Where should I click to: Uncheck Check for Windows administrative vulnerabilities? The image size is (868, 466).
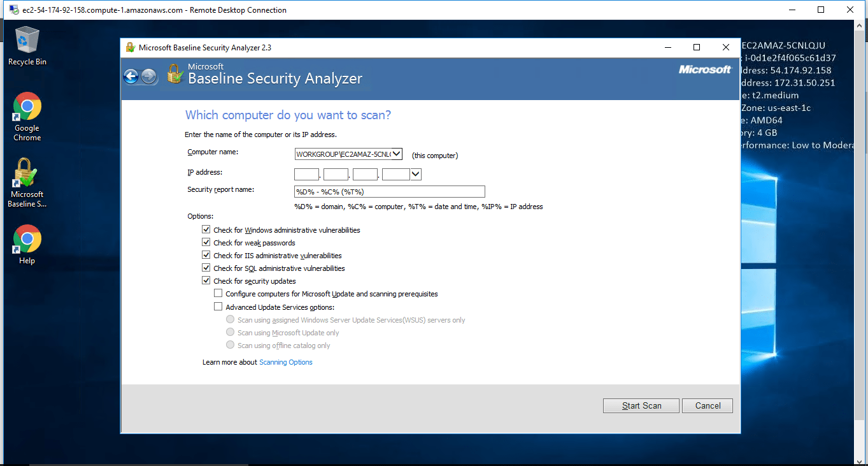(x=206, y=229)
